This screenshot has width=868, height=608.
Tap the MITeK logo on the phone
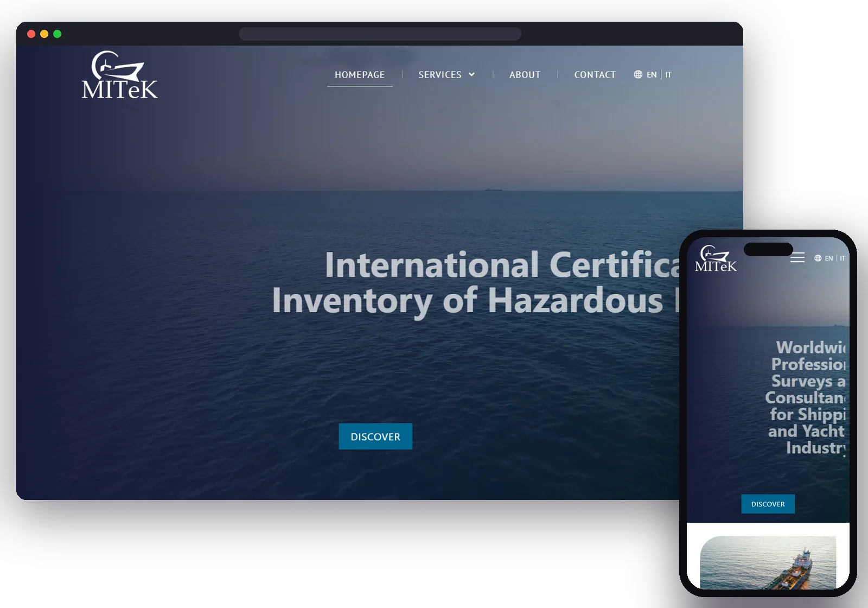[x=716, y=258]
